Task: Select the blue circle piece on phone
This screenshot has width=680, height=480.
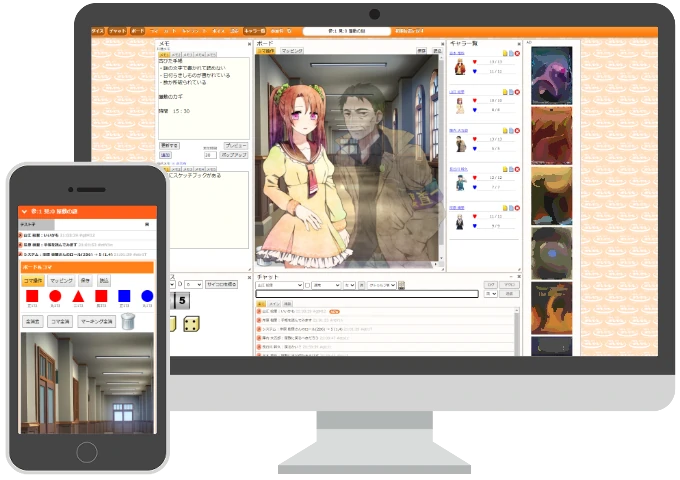Action: (147, 296)
